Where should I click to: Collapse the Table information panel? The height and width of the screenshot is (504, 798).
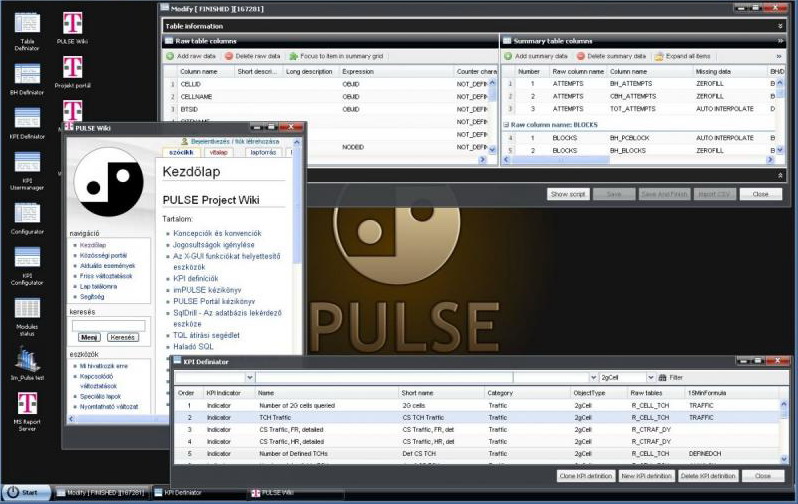click(x=780, y=26)
